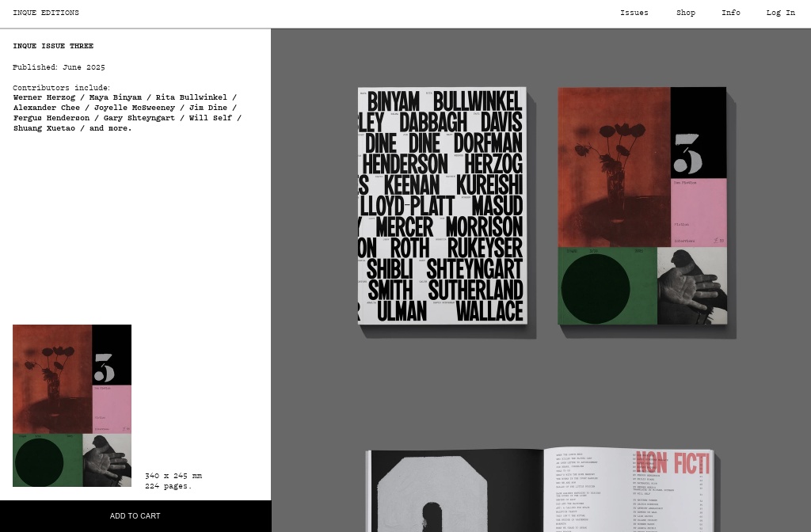Select the 224 pages text
Image resolution: width=811 pixels, height=532 pixels.
pyautogui.click(x=168, y=486)
